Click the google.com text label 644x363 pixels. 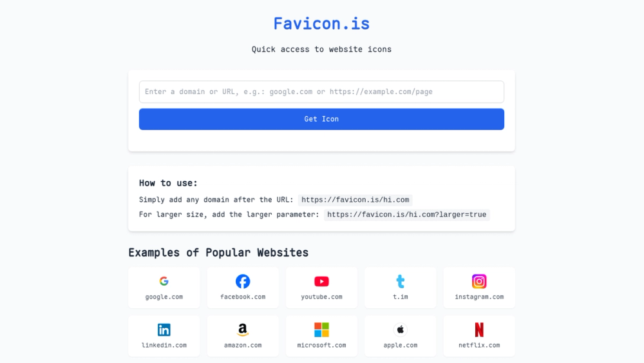pos(164,297)
